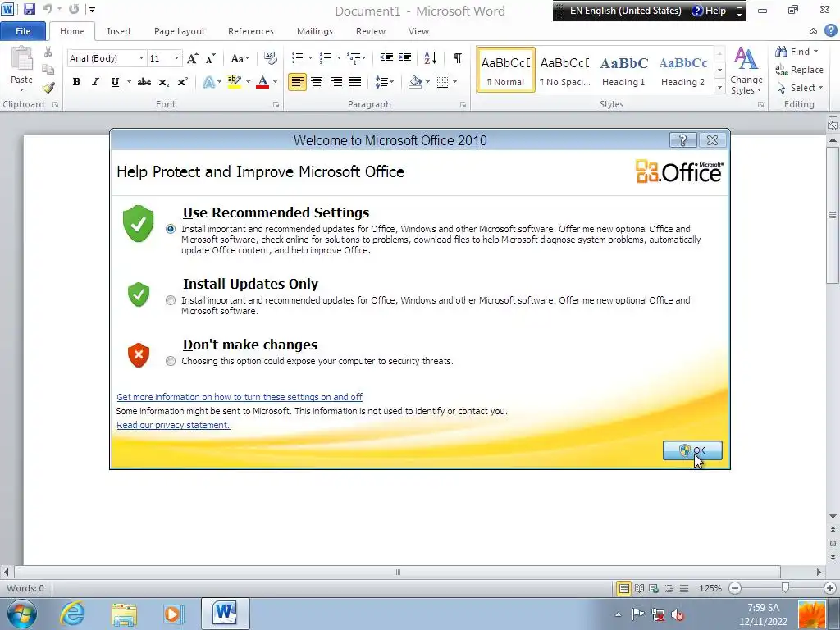Click the Text Effects icon
The width and height of the screenshot is (840, 630).
pos(209,82)
